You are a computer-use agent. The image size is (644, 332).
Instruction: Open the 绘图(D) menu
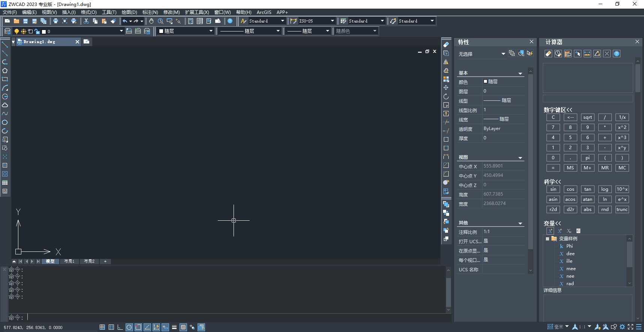tap(129, 12)
